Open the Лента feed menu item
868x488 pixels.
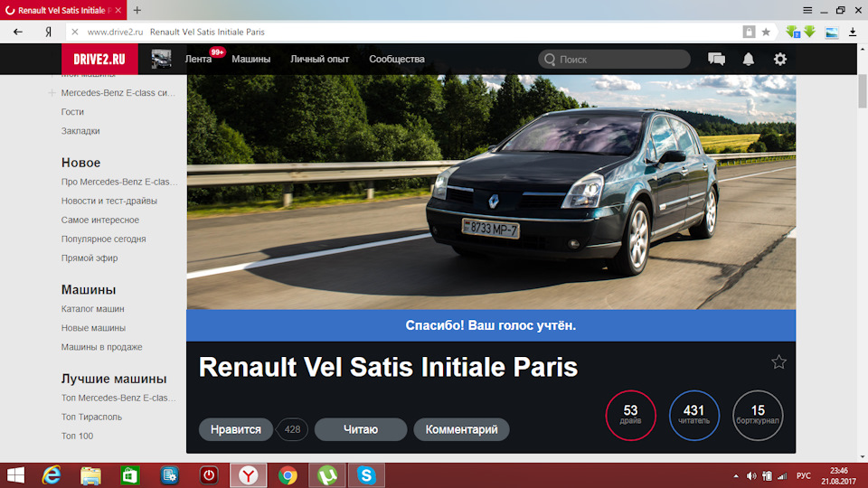[x=198, y=60]
